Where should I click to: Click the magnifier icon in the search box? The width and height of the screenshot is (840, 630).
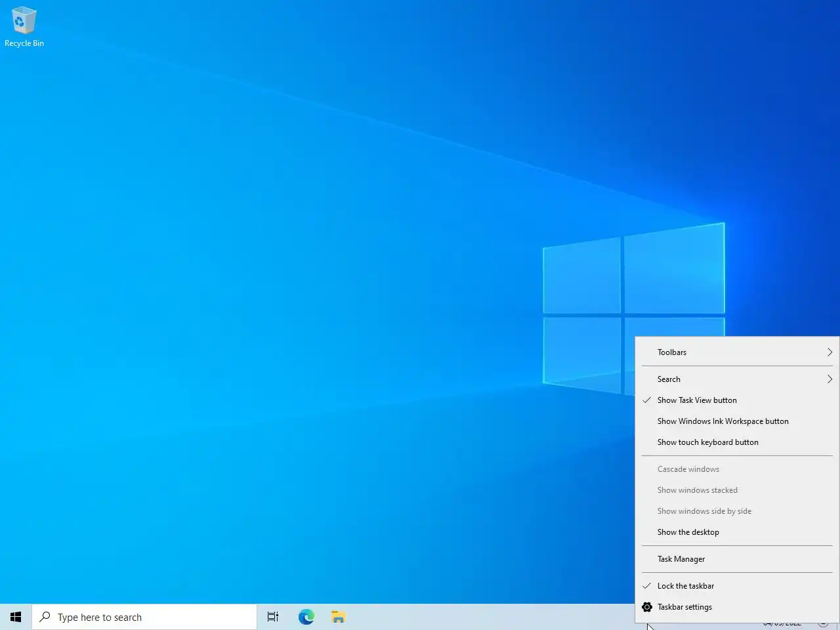pos(45,617)
